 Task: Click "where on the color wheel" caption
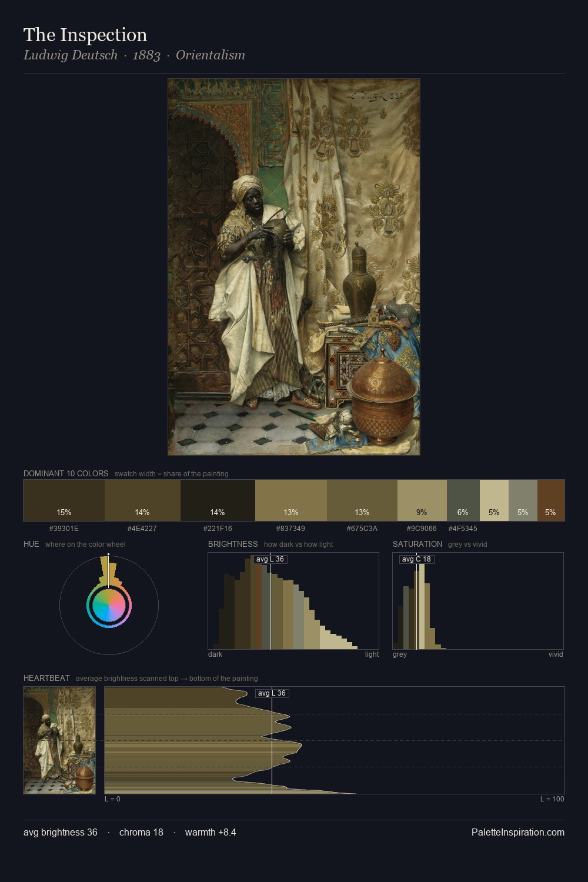click(85, 544)
